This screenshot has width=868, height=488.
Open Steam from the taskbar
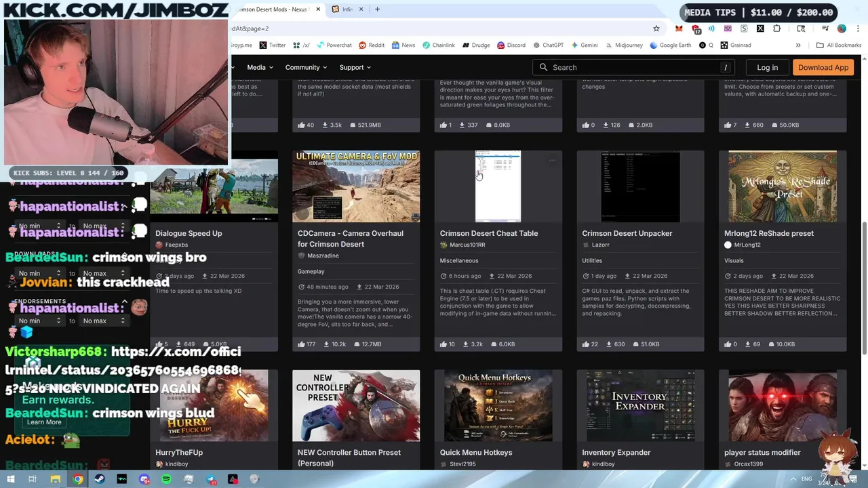(x=100, y=479)
